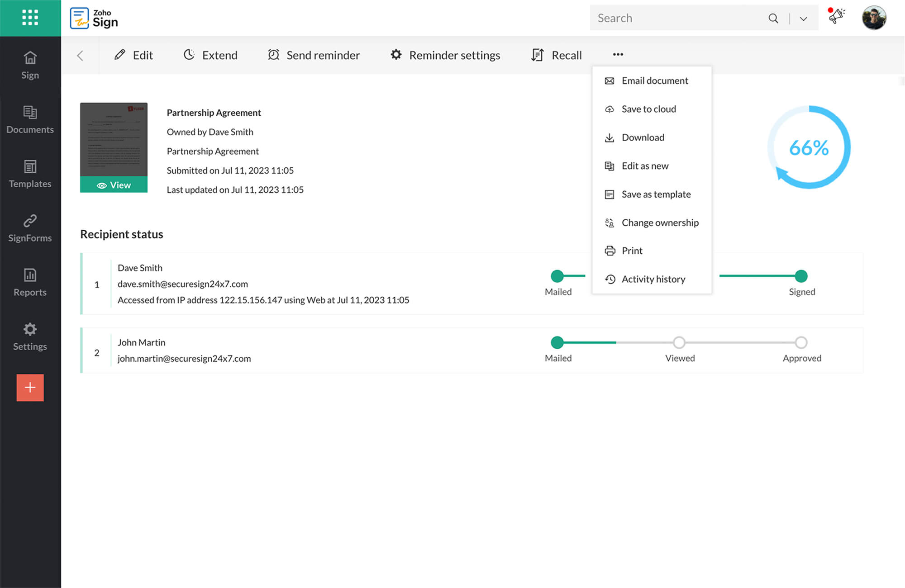Click the 66% progress circle
The width and height of the screenshot is (905, 588).
809,147
